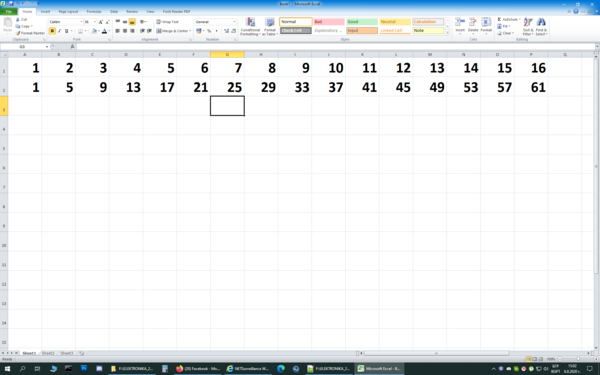Delete cells using the Delete button
This screenshot has height=375, width=600.
click(473, 26)
